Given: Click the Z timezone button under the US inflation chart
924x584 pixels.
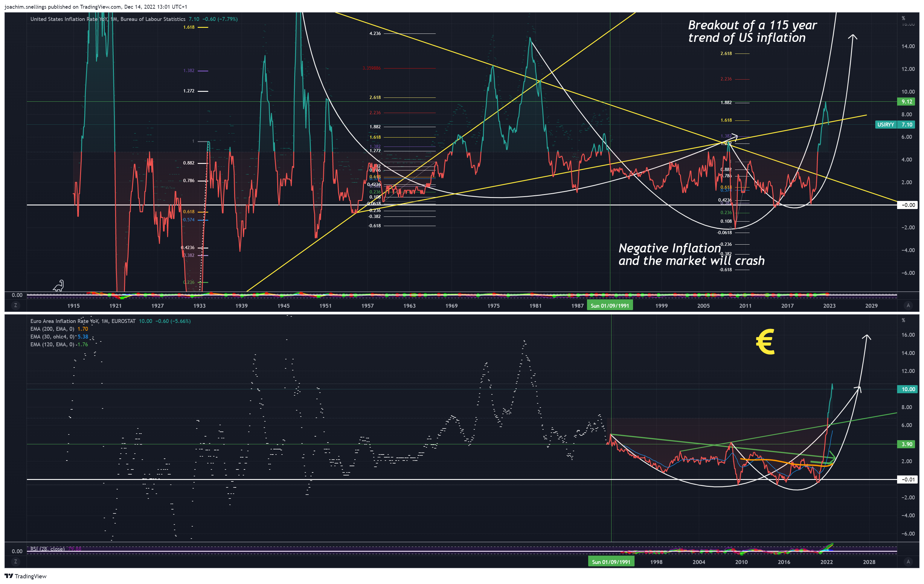Looking at the screenshot, I should pos(15,305).
